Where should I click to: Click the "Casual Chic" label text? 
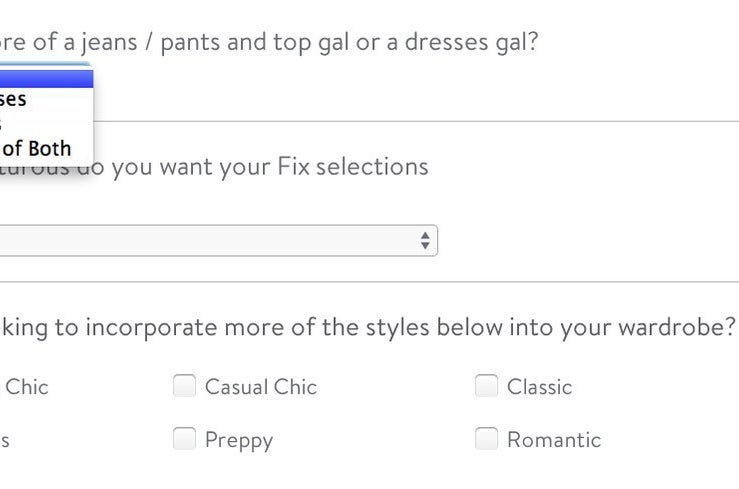(x=260, y=387)
